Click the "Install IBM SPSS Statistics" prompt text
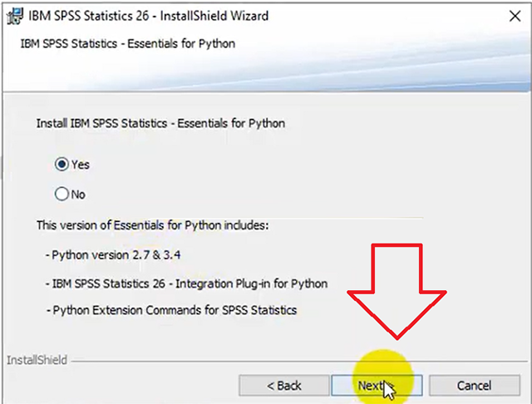This screenshot has width=532, height=404. pos(160,123)
